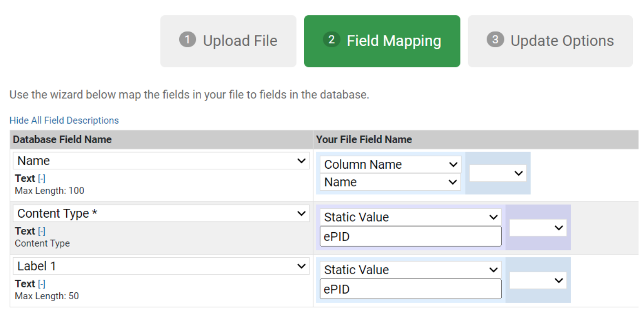Click the step 1 number badge on Upload File

[x=187, y=40]
